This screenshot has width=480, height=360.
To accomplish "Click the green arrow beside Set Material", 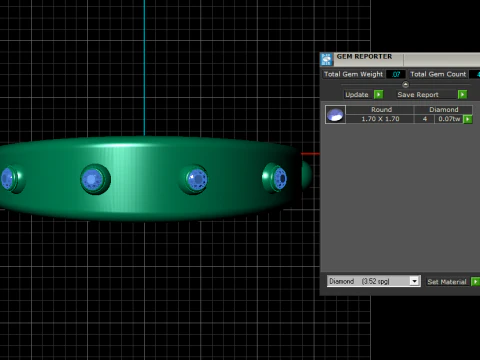I will tap(475, 282).
